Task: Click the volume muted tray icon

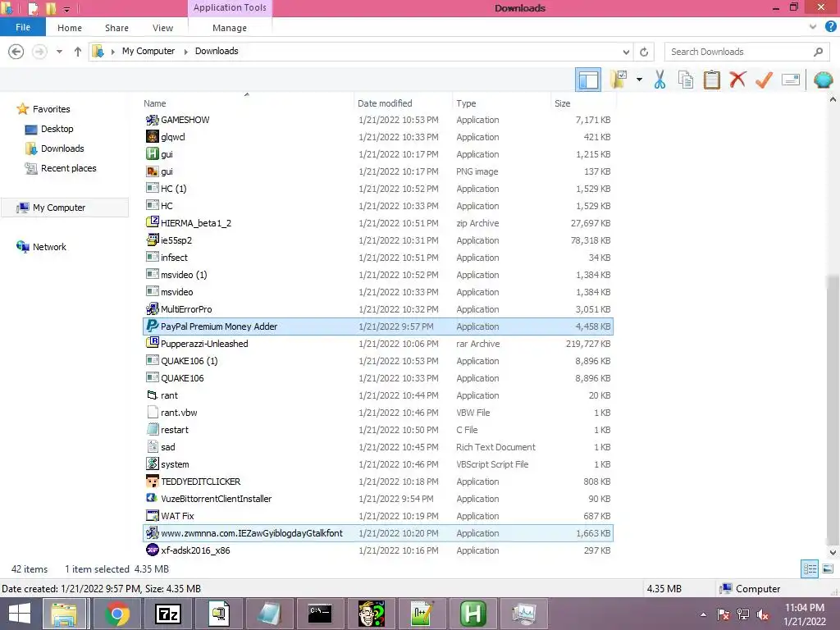Action: point(763,614)
